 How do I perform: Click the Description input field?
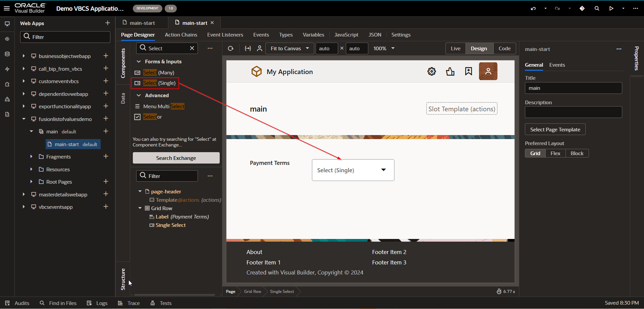[x=573, y=112]
